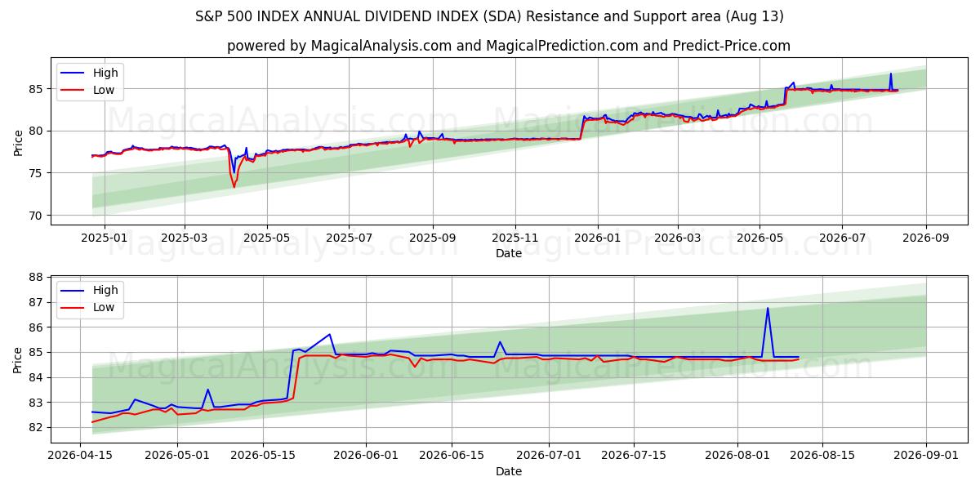Click the 2025-11 x-axis label

pyautogui.click(x=515, y=238)
